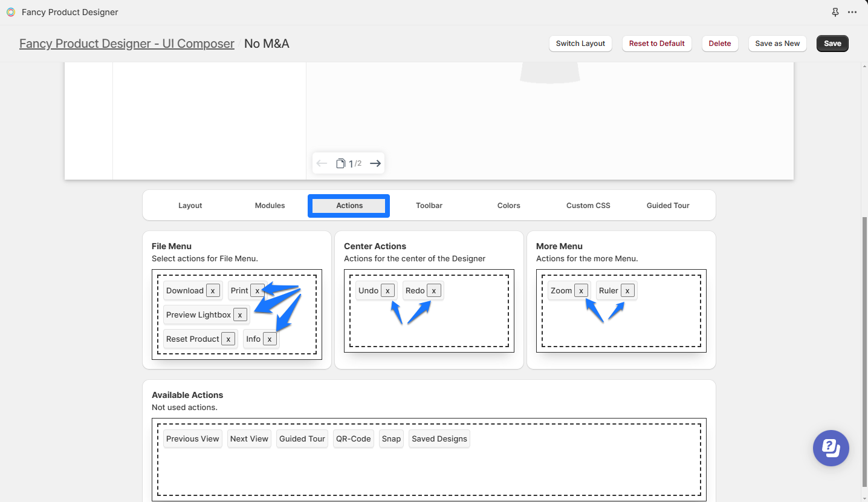Remove Undo from Center Actions
Image resolution: width=868 pixels, height=502 pixels.
388,291
